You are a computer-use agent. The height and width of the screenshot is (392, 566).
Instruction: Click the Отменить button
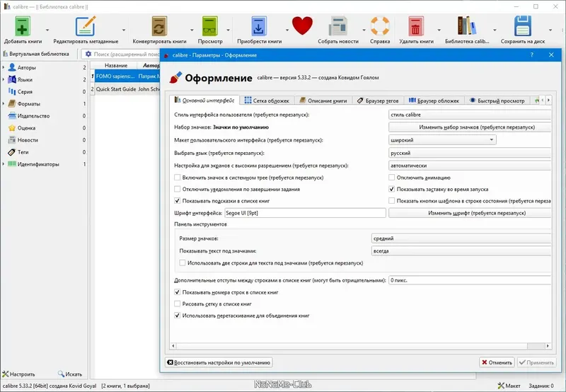tap(497, 362)
